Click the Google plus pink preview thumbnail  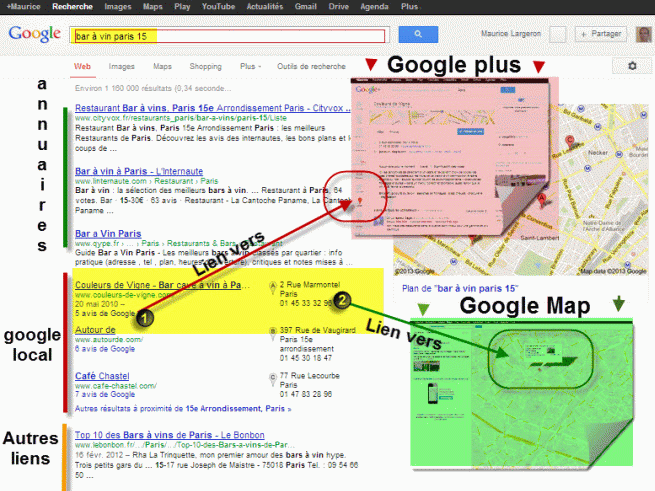click(454, 157)
